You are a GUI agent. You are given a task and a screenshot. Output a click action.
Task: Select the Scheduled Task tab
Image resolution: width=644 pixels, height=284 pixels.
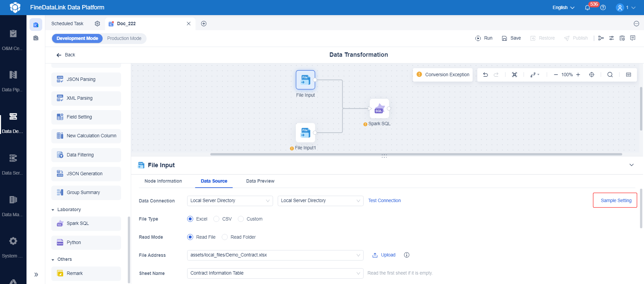(67, 23)
